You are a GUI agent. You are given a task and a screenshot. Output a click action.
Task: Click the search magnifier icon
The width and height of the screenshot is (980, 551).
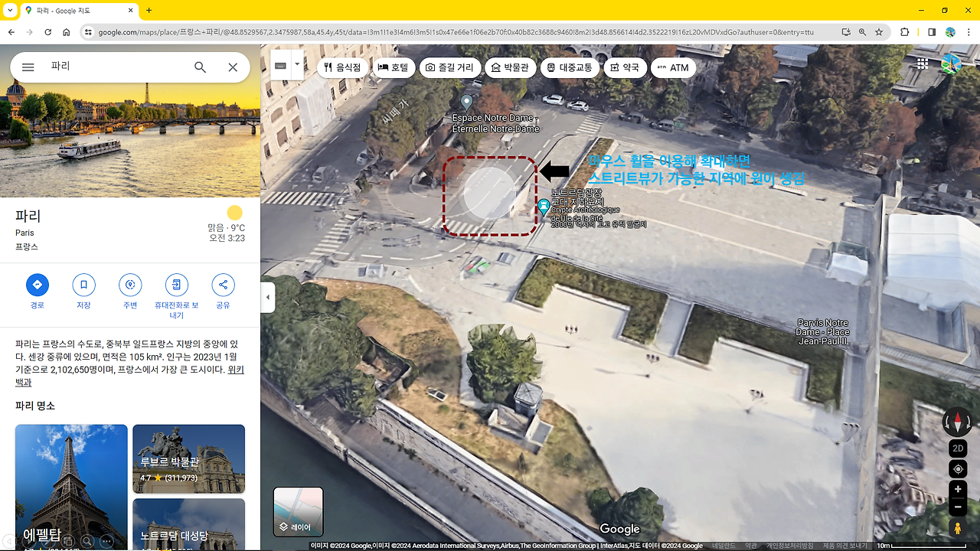click(200, 67)
